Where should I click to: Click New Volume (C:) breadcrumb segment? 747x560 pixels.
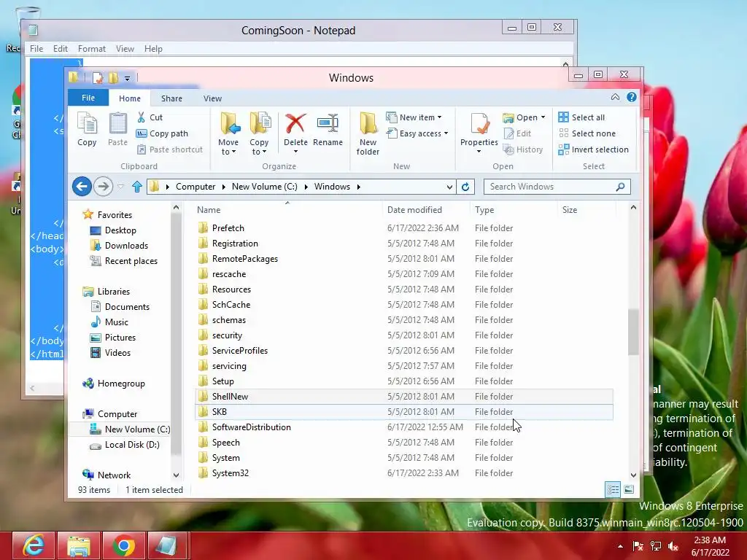pos(264,187)
